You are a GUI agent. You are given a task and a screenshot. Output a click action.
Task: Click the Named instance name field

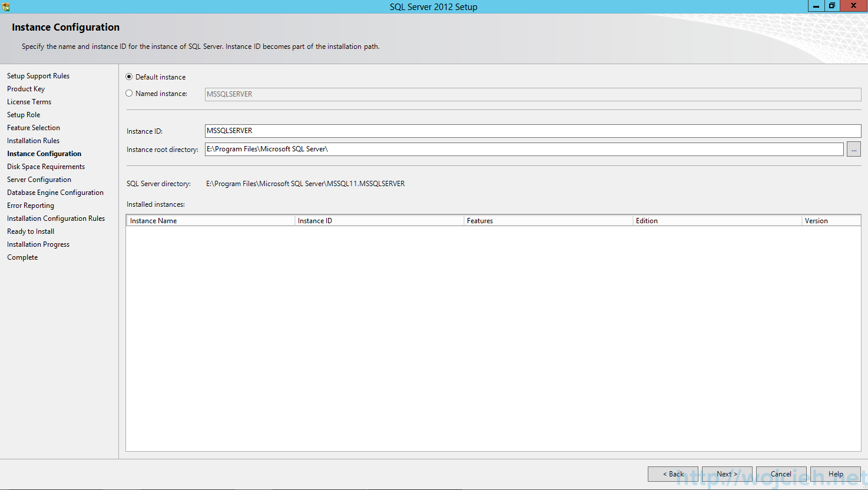tap(533, 94)
